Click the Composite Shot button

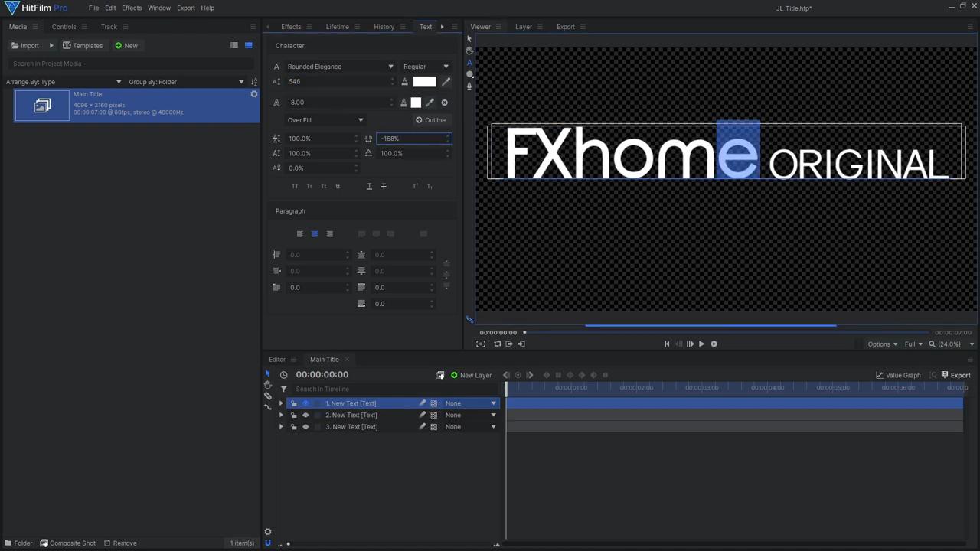point(68,543)
